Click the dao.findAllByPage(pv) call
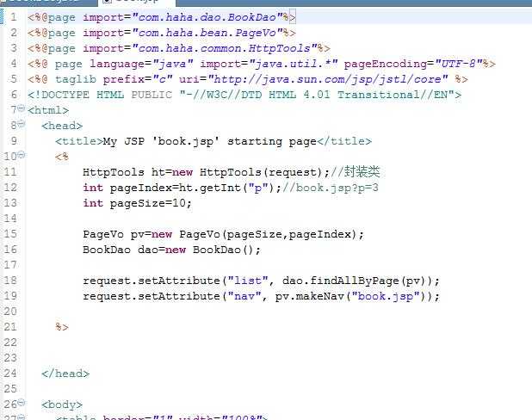532x420 pixels. (x=357, y=281)
